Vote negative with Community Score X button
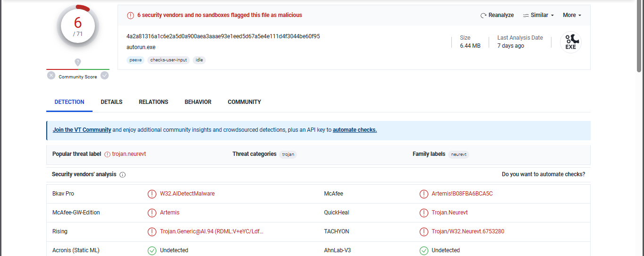 click(51, 76)
